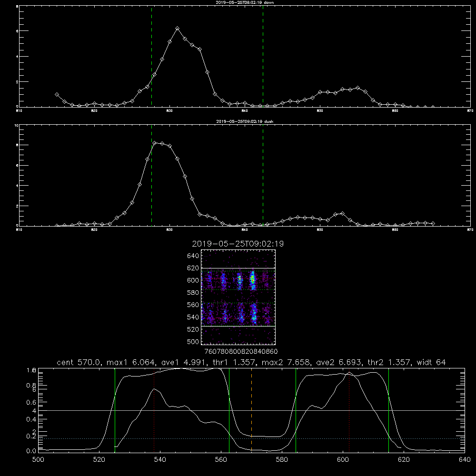Click the '2019-05-25T09:02:19 dawn' plot title
Screen dimensions: 476x476
[x=245, y=2]
